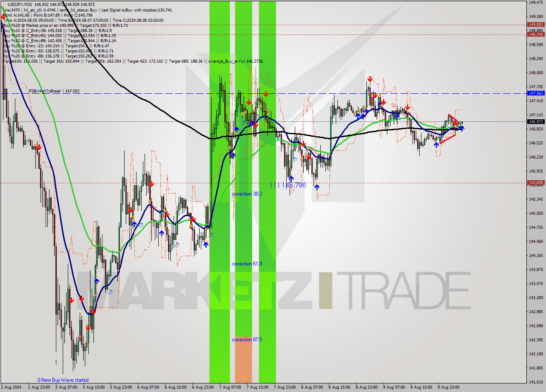Click the 'correction 38.2' label

click(247, 194)
